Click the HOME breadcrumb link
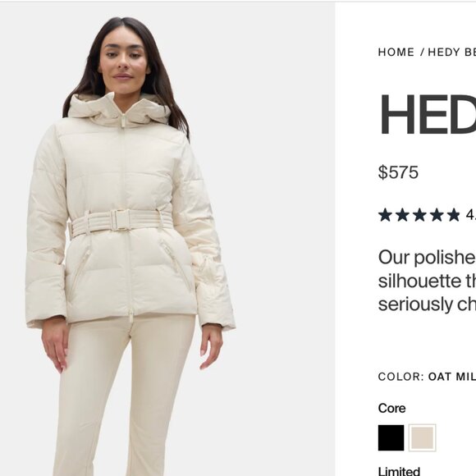This screenshot has height=476, width=476. [396, 53]
